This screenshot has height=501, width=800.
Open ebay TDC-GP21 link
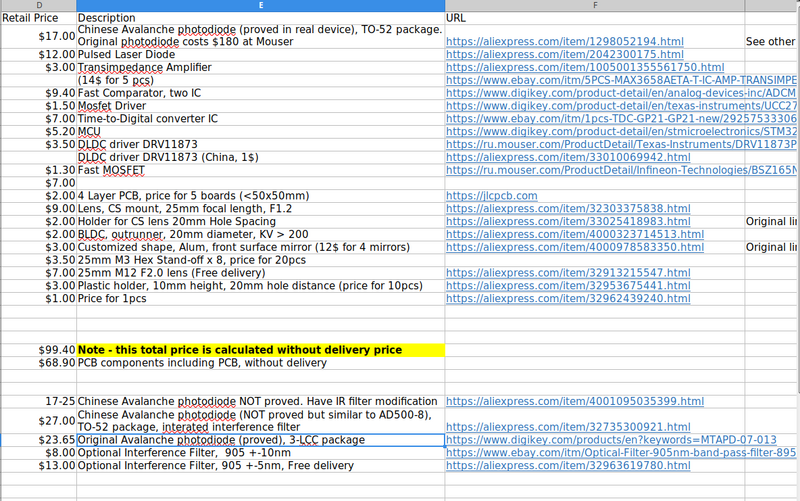(621, 119)
